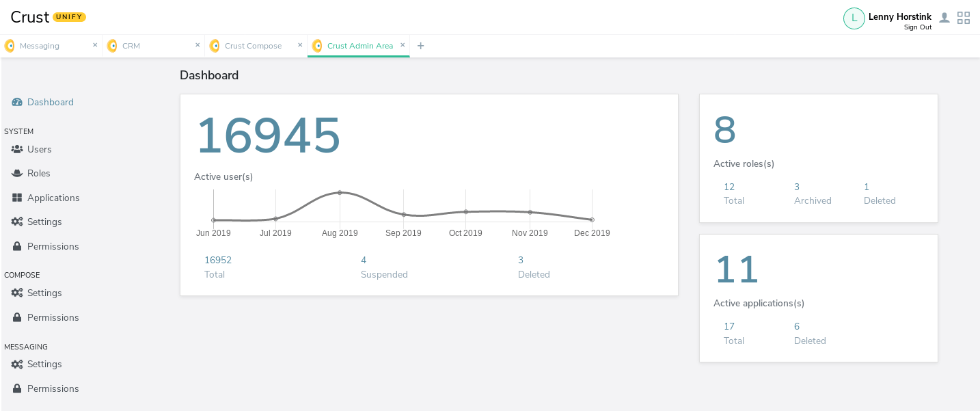Click the Users group icon

point(17,149)
